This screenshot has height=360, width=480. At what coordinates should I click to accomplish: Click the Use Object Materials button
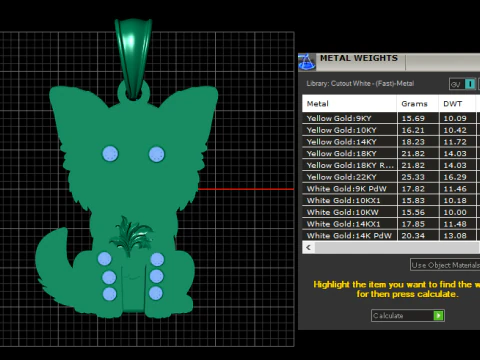tap(445, 265)
